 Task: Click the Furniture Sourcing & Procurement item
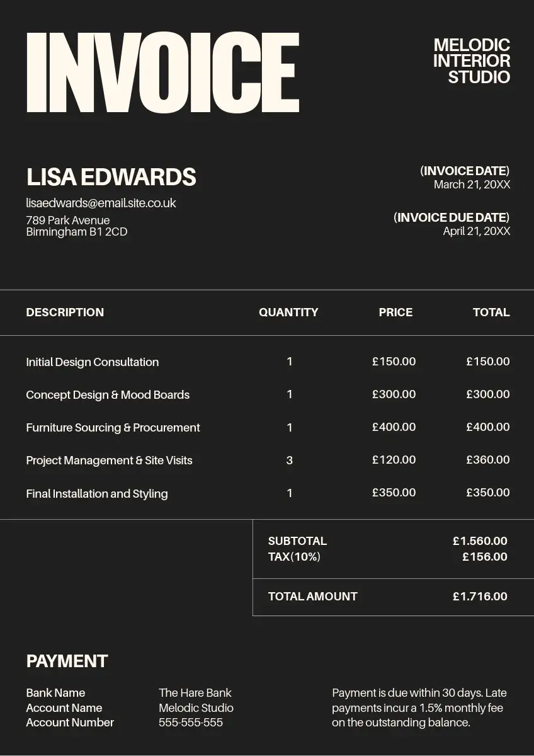coord(113,428)
